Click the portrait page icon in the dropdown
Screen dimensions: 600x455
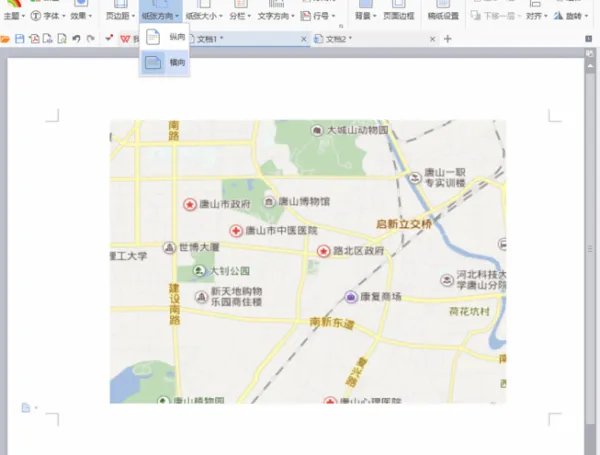click(153, 37)
